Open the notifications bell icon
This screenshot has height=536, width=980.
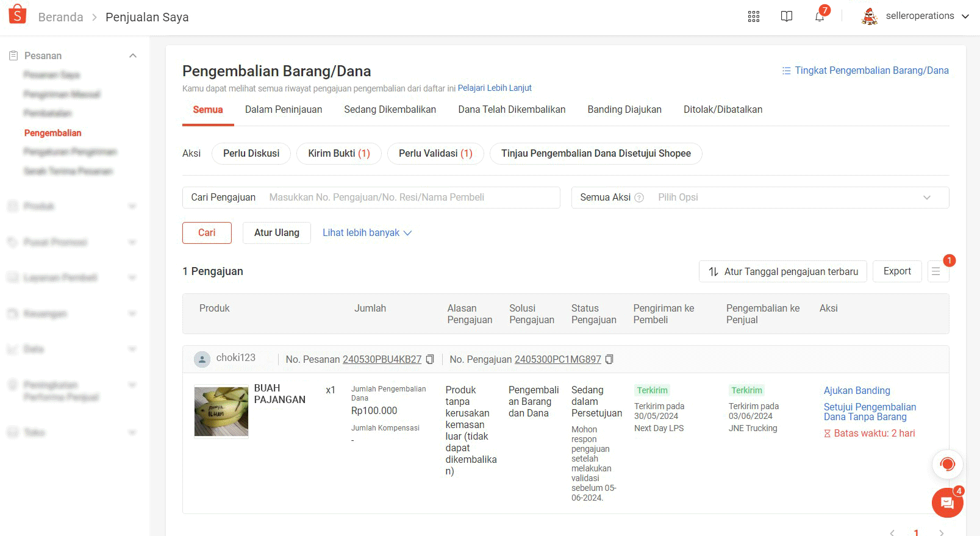coord(820,16)
